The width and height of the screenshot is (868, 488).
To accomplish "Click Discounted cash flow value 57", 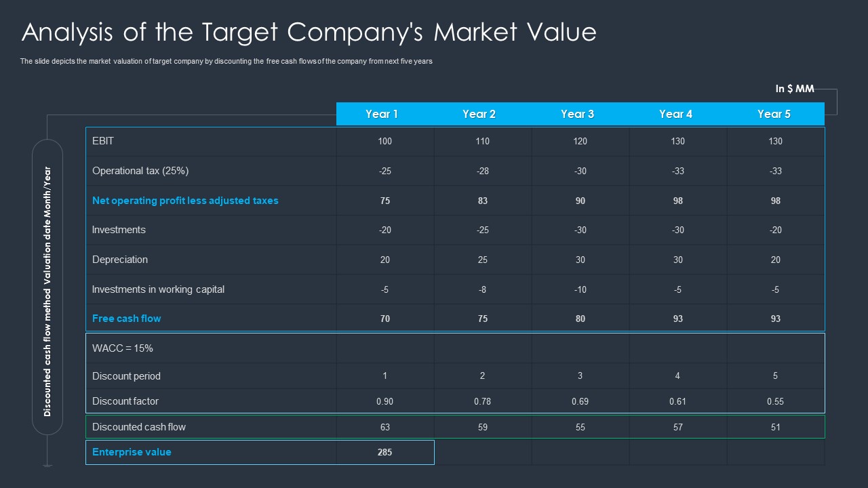I will (678, 427).
